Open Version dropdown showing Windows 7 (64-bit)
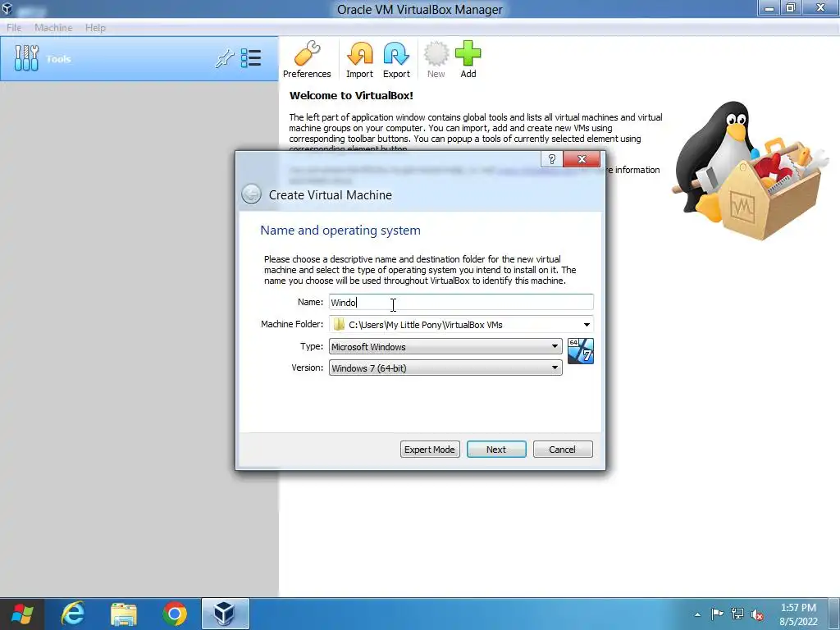840x630 pixels. [x=445, y=368]
